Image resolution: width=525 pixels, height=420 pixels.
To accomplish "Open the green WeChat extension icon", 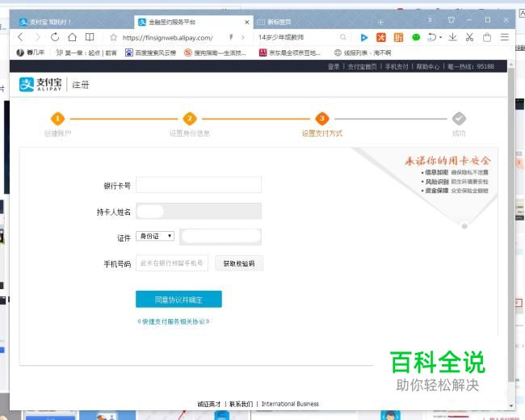I will [x=416, y=37].
